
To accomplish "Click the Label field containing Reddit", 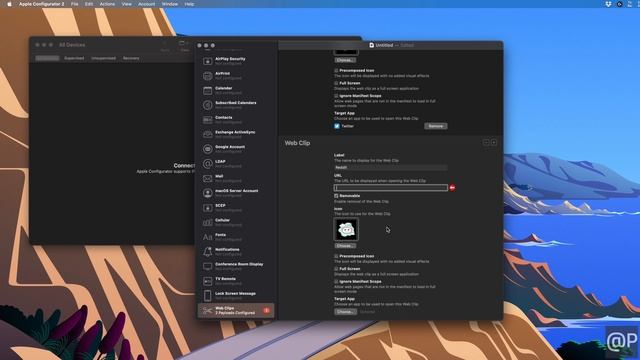I will [x=391, y=167].
